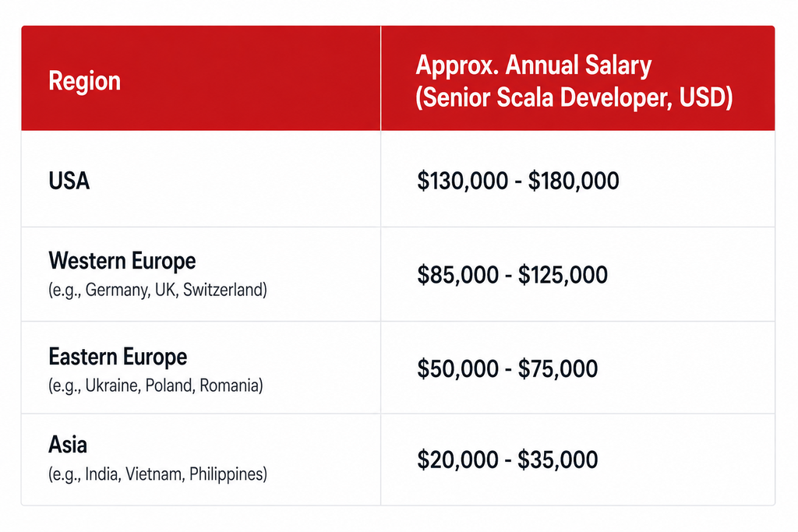The height and width of the screenshot is (532, 798).
Task: Select the USA row label
Action: click(x=69, y=181)
